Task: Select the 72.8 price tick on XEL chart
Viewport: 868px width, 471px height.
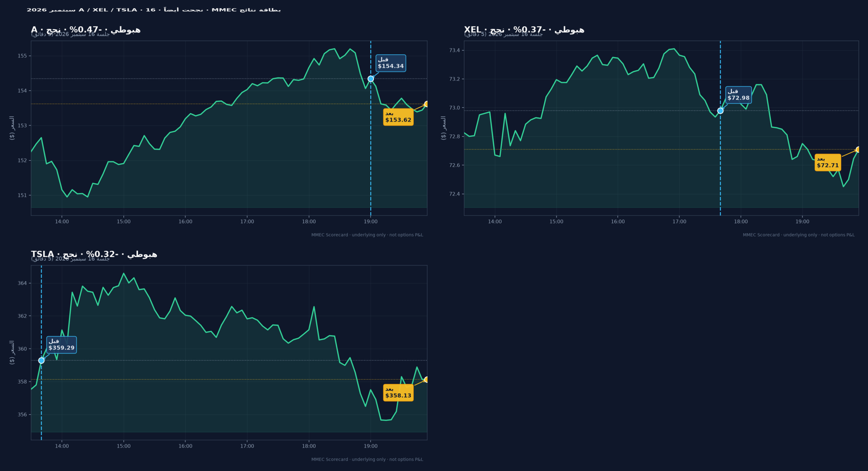Action: (x=455, y=137)
